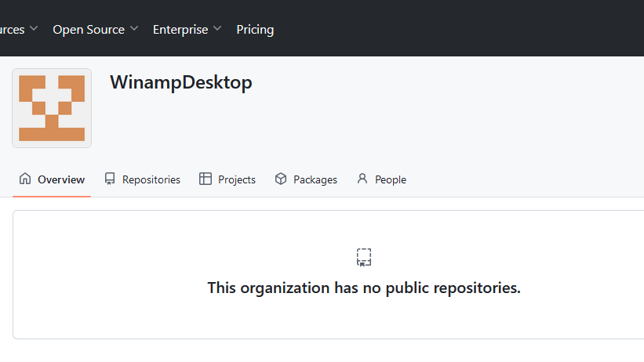Click the person icon beside People
The width and height of the screenshot is (644, 362).
point(362,179)
